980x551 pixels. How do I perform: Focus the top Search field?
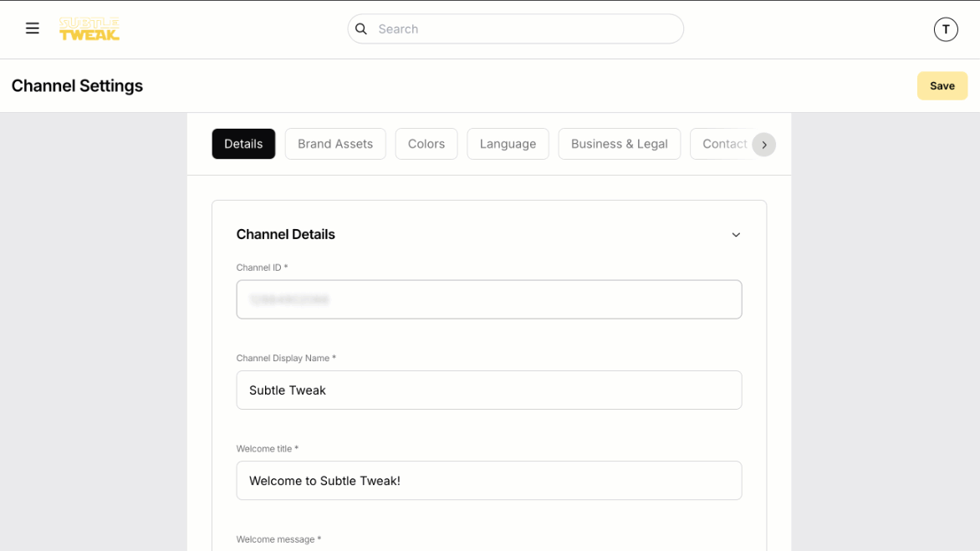527,28
